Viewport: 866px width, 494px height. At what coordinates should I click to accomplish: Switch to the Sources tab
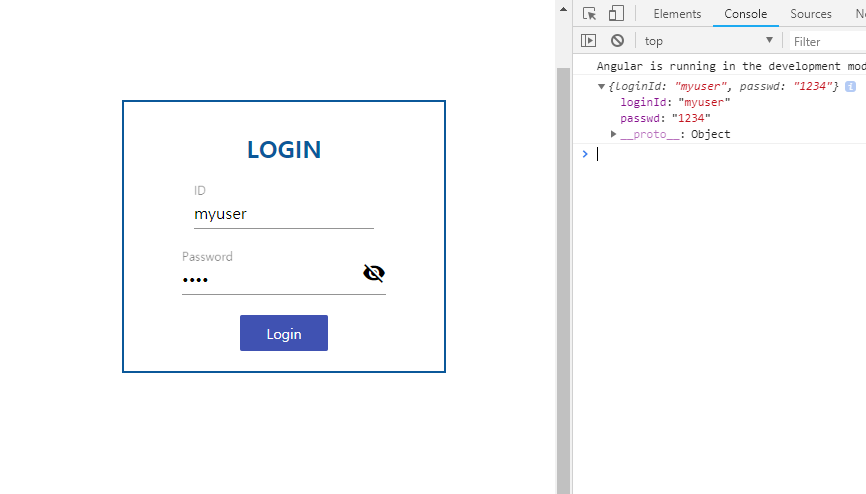tap(811, 14)
